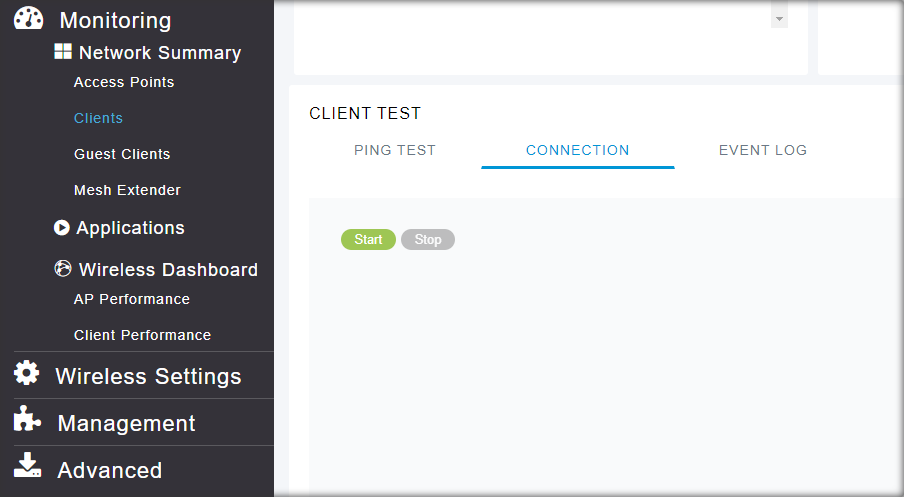Expand the Advanced menu section
Viewport: 904px width, 497px height.
point(109,470)
